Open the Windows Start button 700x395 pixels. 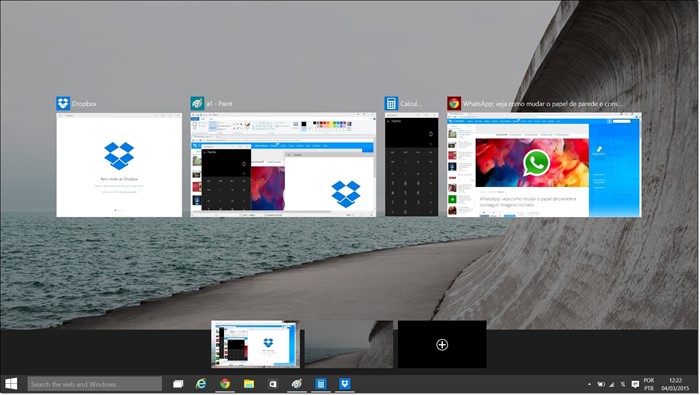tap(11, 384)
